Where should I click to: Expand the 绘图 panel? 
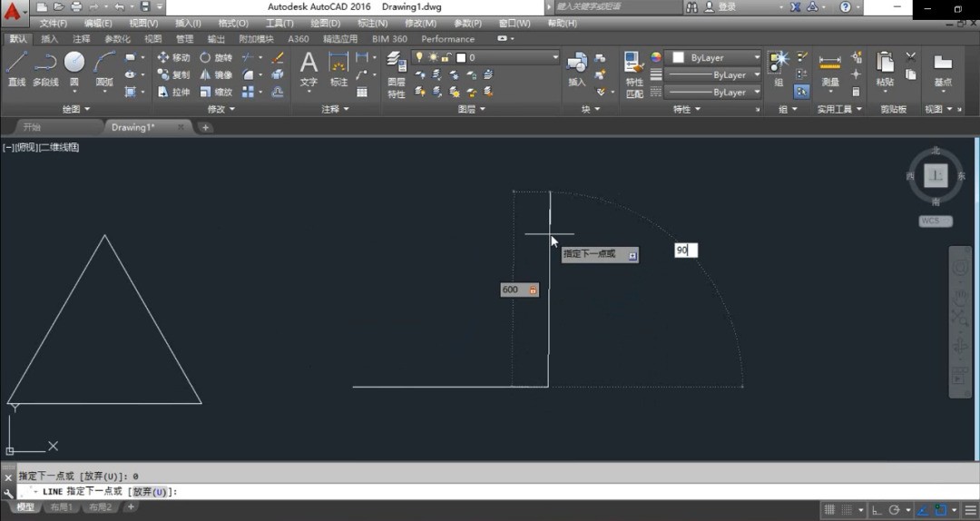(x=76, y=109)
